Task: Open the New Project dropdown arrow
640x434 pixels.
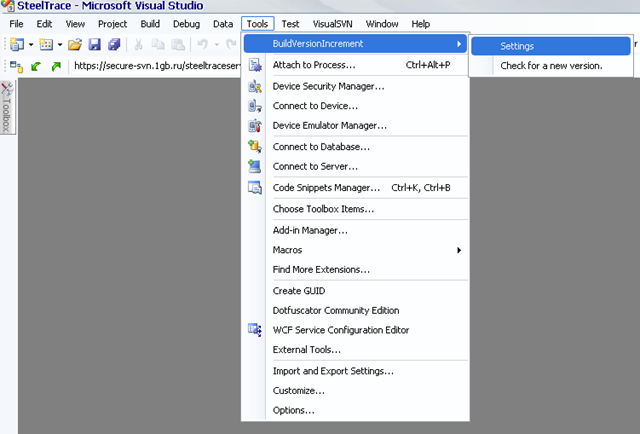Action: pyautogui.click(x=31, y=45)
